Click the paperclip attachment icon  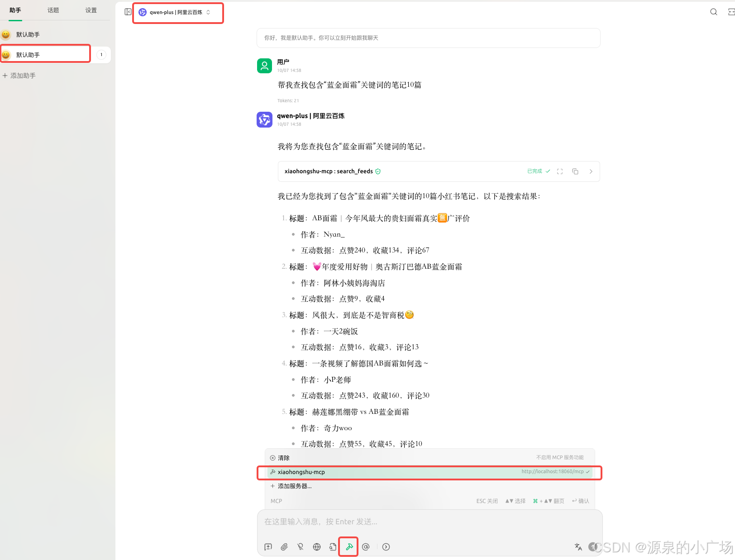(x=284, y=547)
